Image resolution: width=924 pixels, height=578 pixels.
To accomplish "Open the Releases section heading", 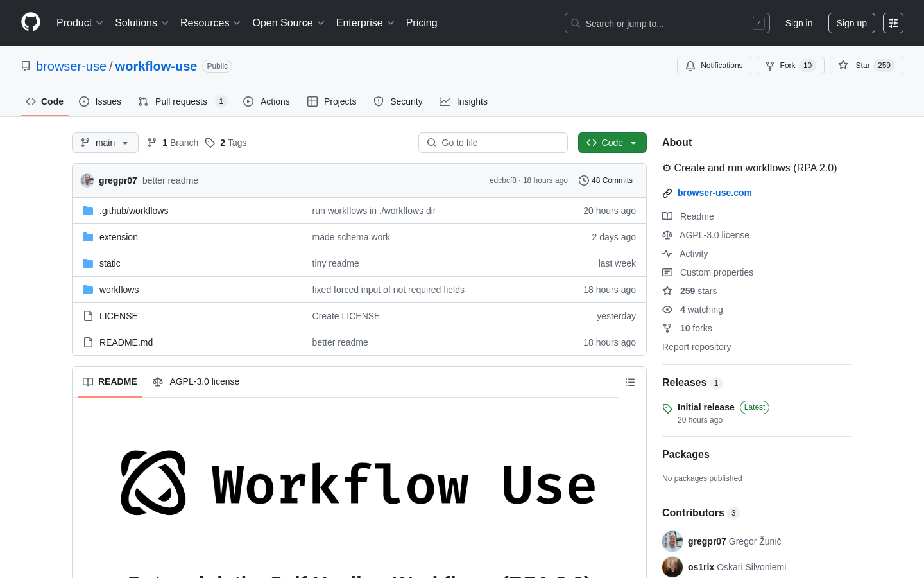I will (x=692, y=383).
